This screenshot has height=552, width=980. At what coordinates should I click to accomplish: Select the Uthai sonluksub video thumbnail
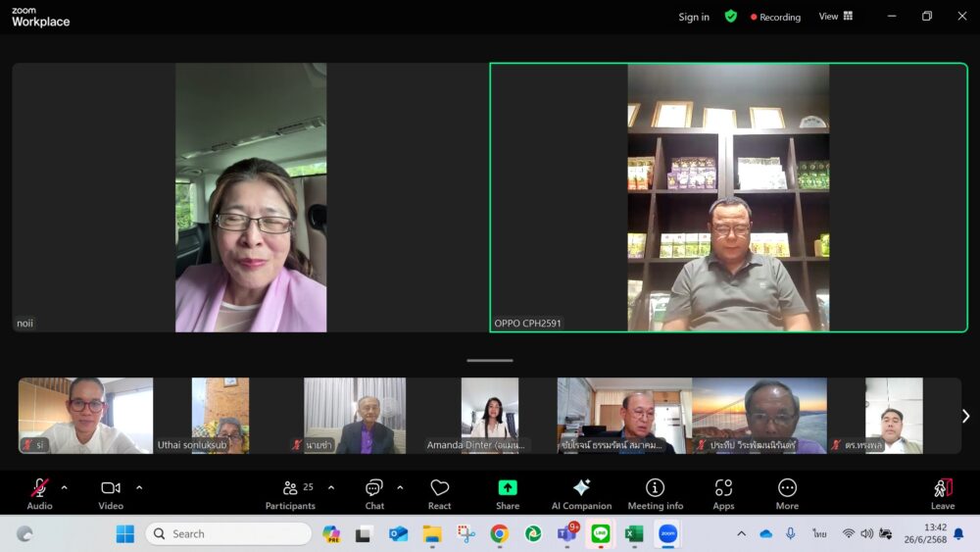click(220, 416)
